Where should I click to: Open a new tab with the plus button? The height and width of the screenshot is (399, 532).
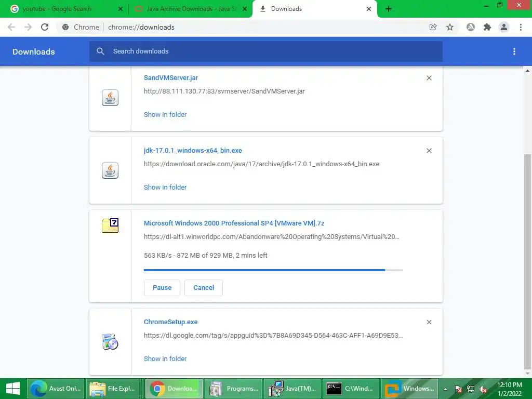point(389,9)
